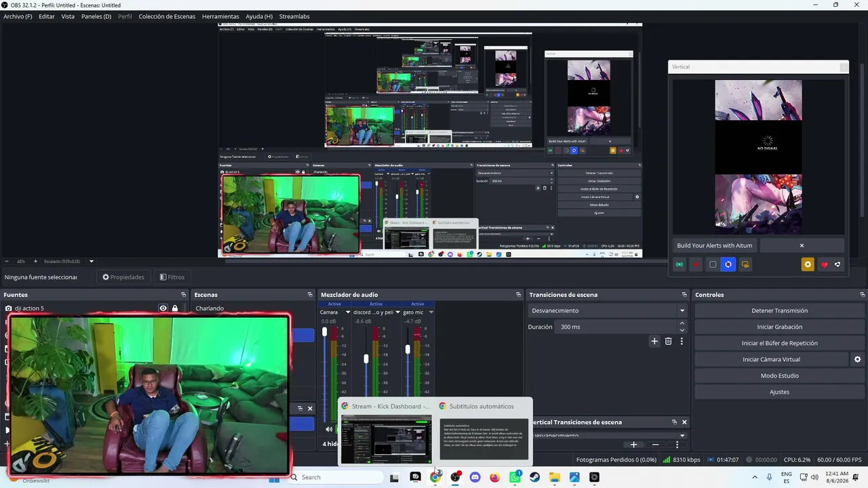Viewport: 868px width, 488px height.
Task: Open Steam from the taskbar
Action: click(x=534, y=477)
